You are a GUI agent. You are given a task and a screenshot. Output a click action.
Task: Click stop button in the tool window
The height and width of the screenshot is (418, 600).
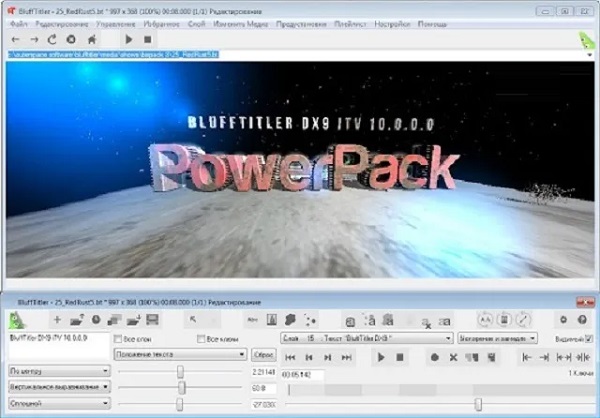click(400, 358)
